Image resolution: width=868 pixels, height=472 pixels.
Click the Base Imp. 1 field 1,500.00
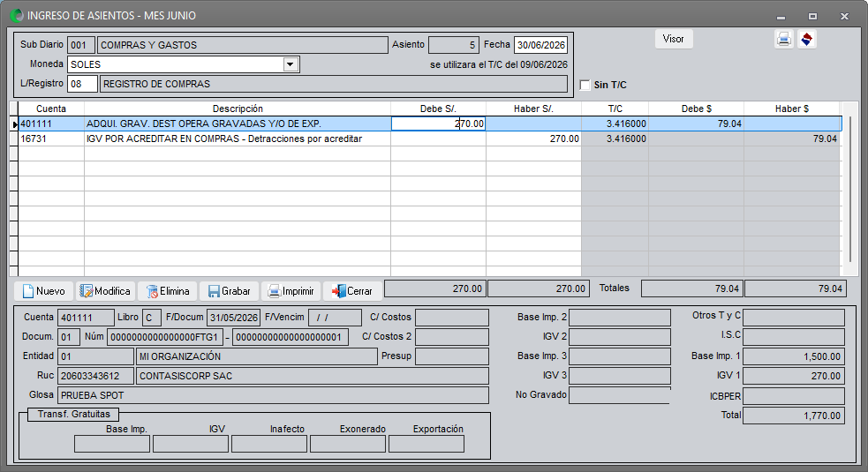794,356
